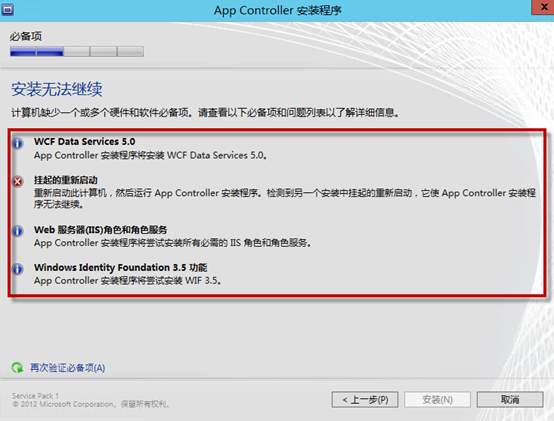554x421 pixels.
Task: Select the 挂起的重新启动 error heading
Action: click(65, 180)
